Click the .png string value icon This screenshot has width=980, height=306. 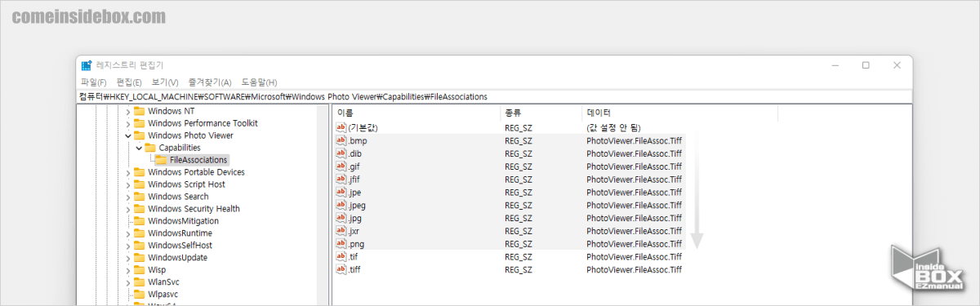tap(341, 244)
